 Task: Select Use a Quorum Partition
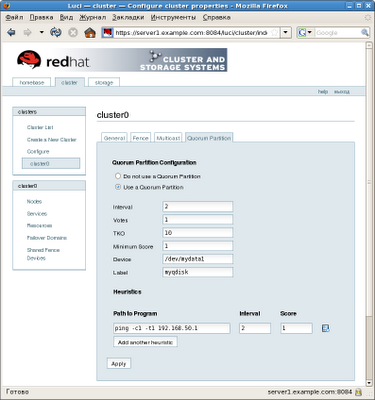118,187
